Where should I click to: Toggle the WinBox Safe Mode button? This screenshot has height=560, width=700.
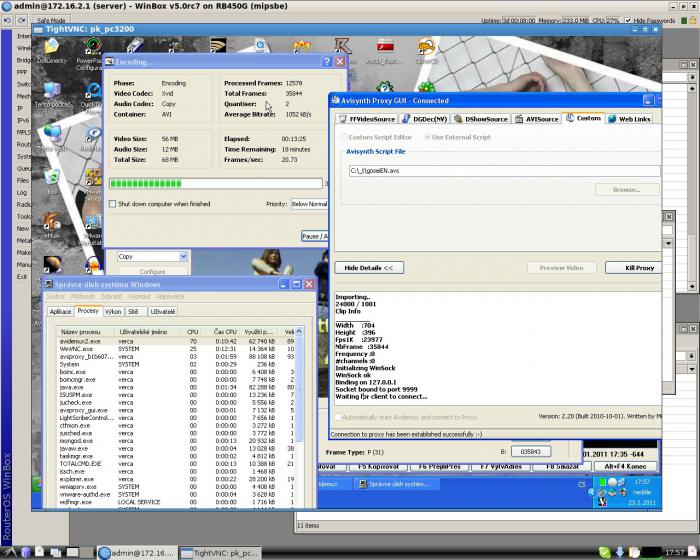tap(51, 21)
